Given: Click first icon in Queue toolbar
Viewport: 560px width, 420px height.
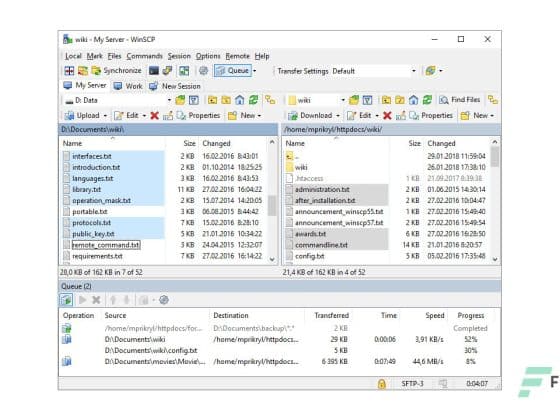Looking at the screenshot, I should coord(66,300).
